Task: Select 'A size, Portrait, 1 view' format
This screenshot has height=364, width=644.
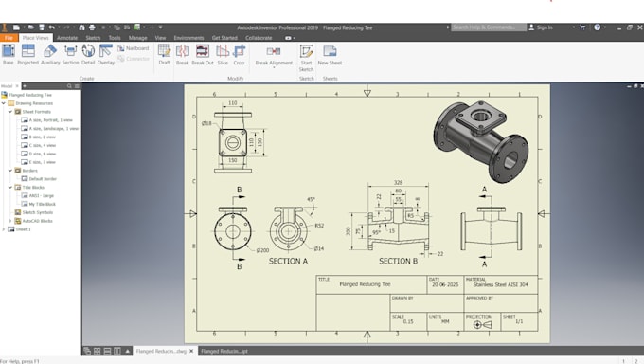Action: coord(46,120)
